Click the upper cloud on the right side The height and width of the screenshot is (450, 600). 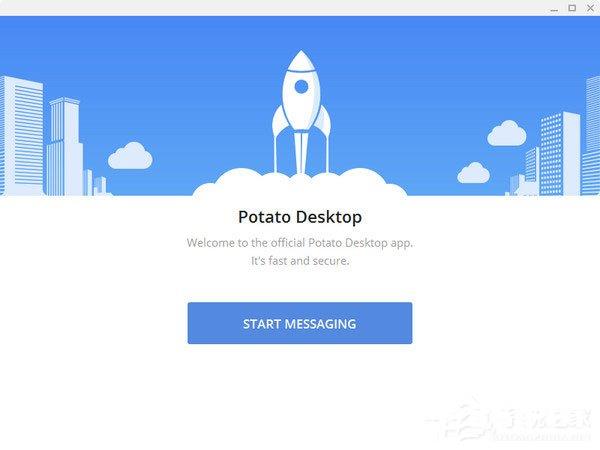(x=507, y=133)
